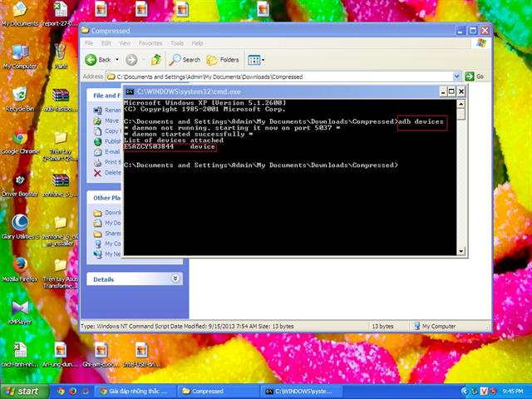Open Driver Booster desktop shortcut

[x=20, y=185]
